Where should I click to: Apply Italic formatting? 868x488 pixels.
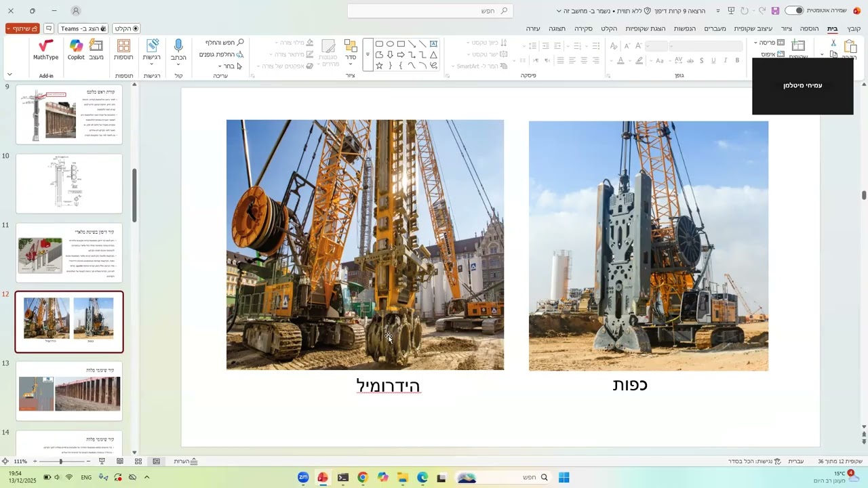tap(726, 60)
